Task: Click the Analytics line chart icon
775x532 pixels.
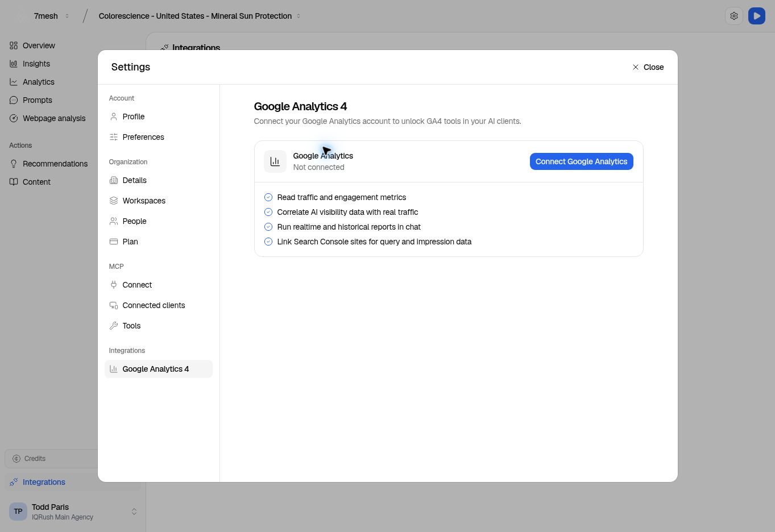Action: 14,82
